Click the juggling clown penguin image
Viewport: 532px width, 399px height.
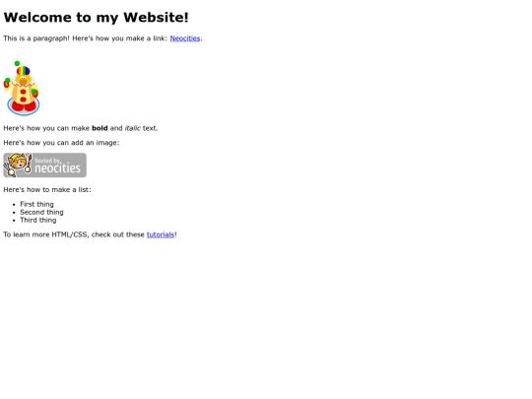pos(22,89)
